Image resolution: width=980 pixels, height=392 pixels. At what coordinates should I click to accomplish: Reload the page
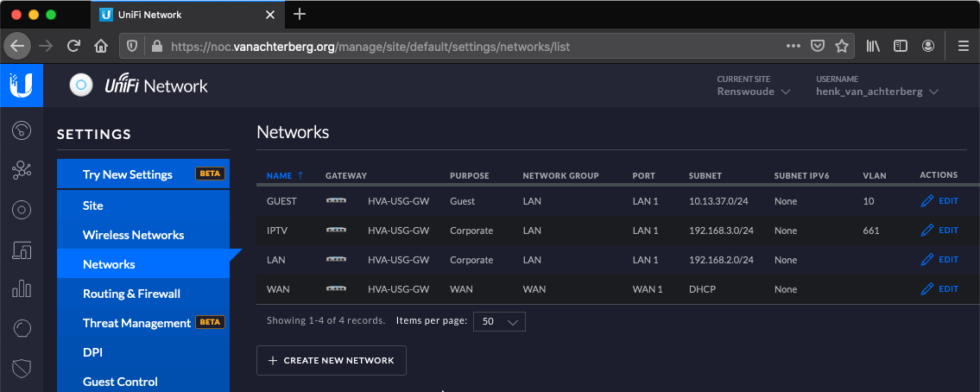coord(73,46)
